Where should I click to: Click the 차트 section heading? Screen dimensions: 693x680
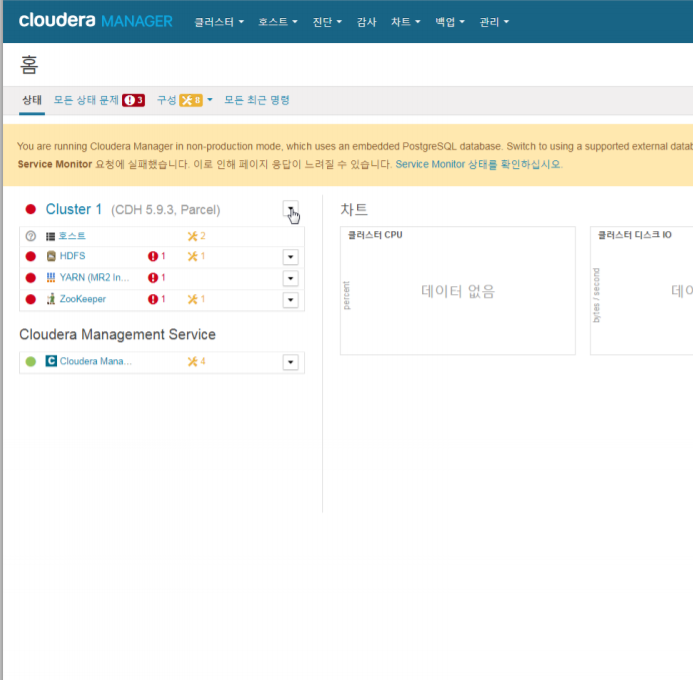click(x=354, y=209)
